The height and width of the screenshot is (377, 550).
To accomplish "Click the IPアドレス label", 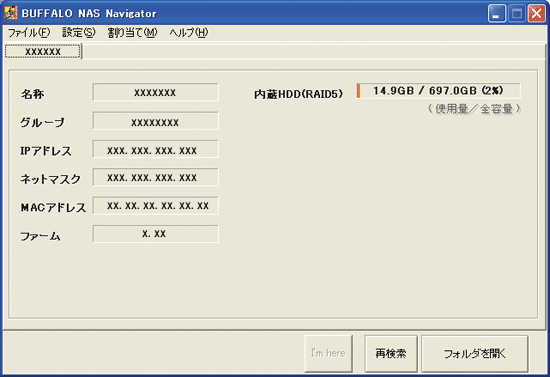I will (x=46, y=151).
